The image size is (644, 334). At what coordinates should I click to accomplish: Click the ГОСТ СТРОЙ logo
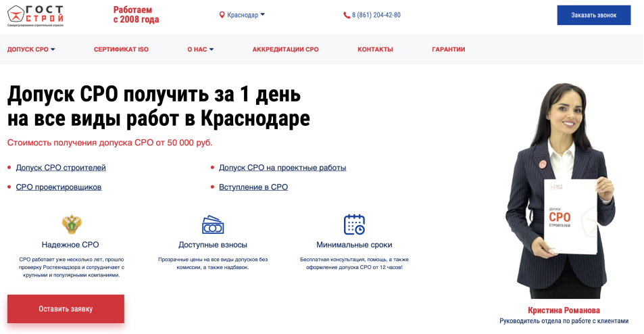tap(35, 15)
